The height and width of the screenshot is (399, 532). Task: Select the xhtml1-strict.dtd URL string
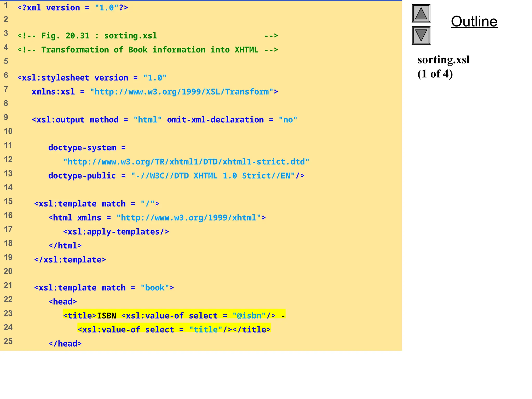(186, 162)
